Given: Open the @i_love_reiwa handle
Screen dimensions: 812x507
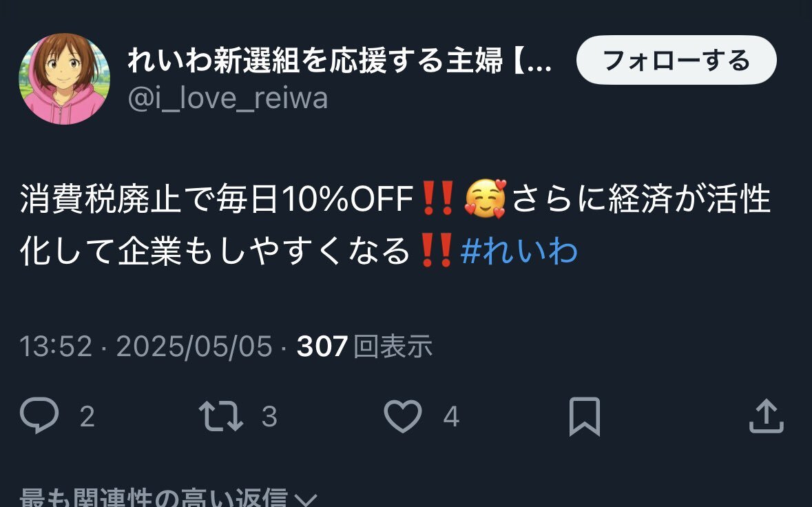Looking at the screenshot, I should [228, 98].
